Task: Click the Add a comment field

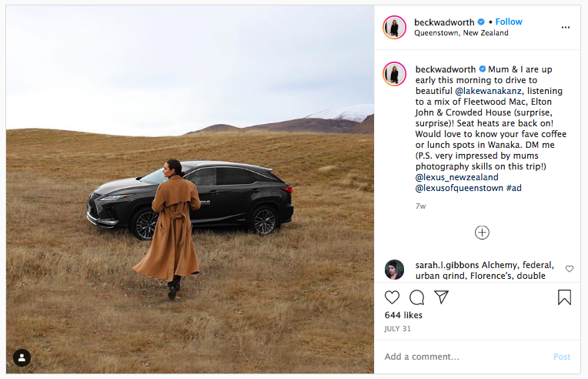Action: (465, 357)
